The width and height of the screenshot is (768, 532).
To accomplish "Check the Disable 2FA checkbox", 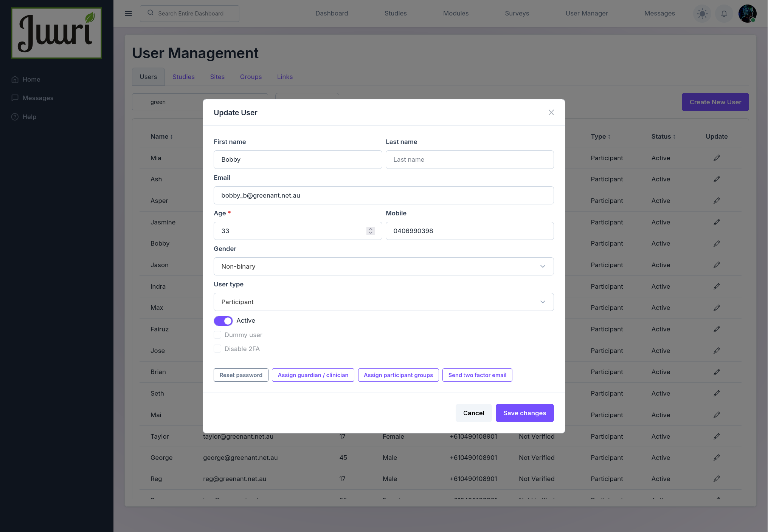I will click(x=217, y=349).
